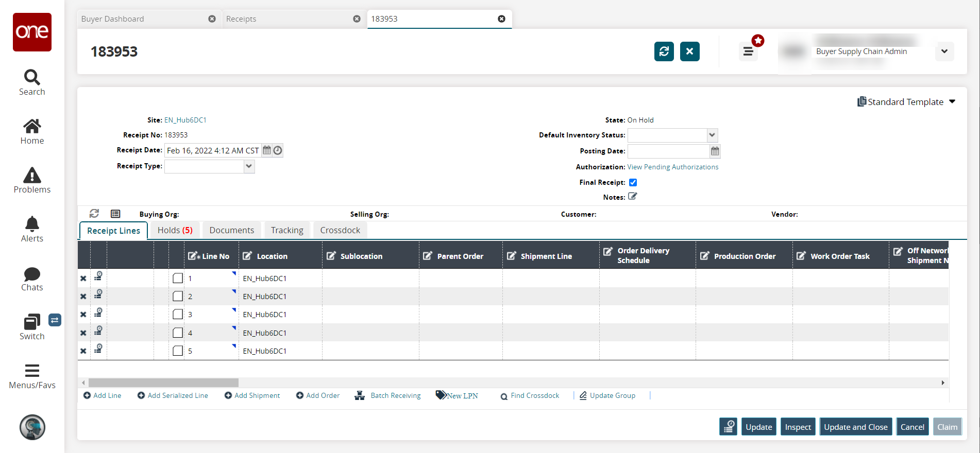Click the Update and Close button
This screenshot has width=980, height=453.
(855, 427)
